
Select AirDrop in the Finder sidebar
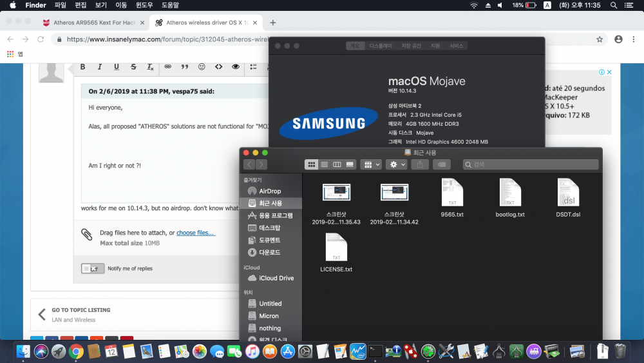tap(270, 191)
